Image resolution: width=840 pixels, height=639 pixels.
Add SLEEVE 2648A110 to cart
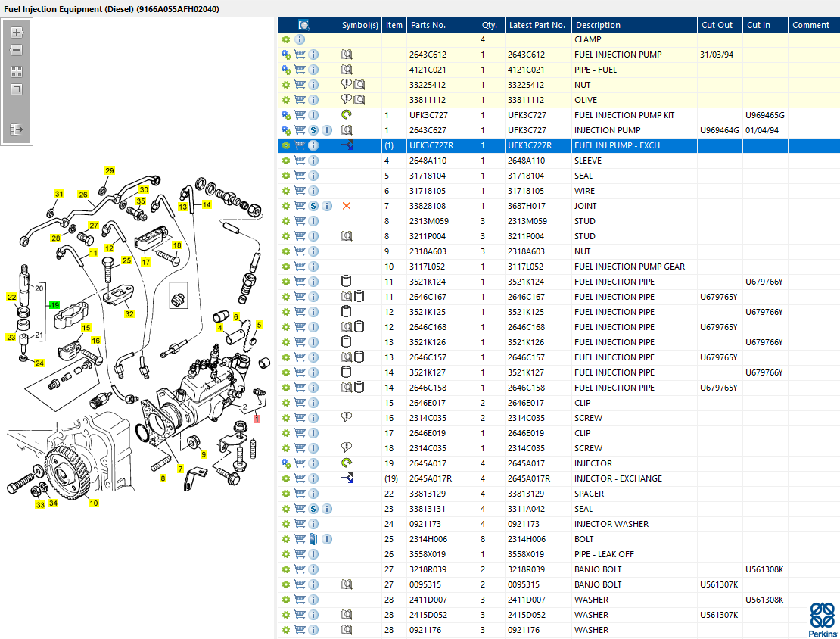tap(300, 161)
